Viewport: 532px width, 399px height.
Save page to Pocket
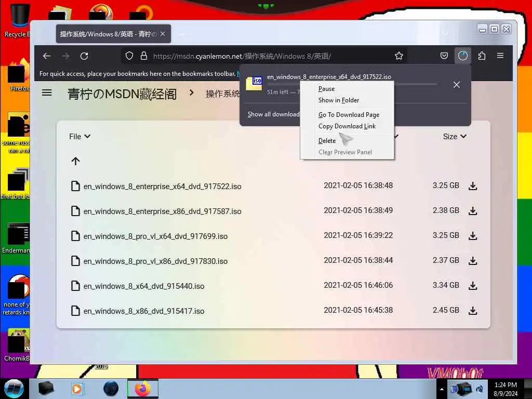(x=444, y=56)
